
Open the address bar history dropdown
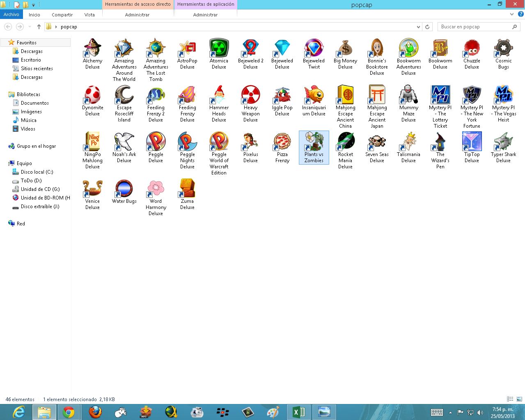(418, 27)
